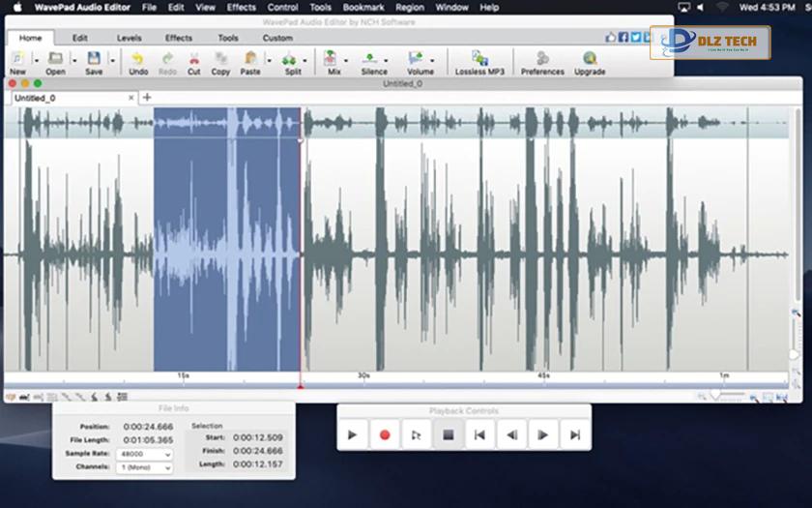Click the volume icon in menu bar
Screen dimensions: 812x508
pos(701,8)
